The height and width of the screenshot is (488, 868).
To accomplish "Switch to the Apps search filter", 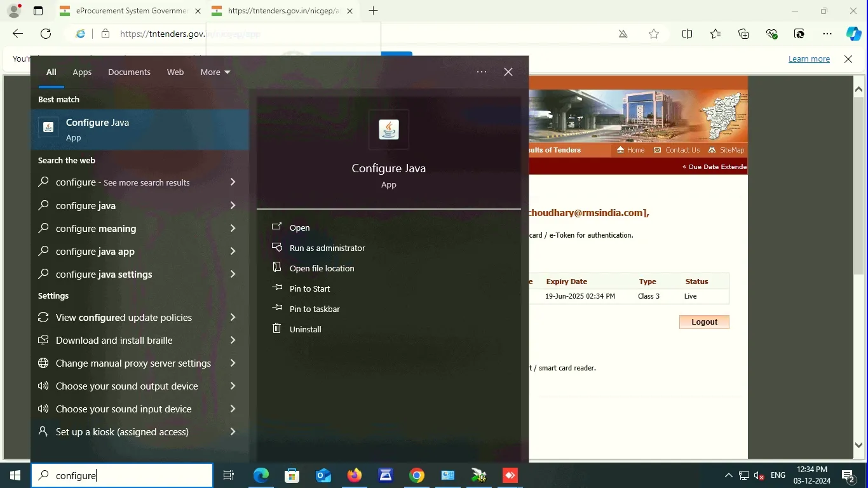I will pyautogui.click(x=82, y=72).
